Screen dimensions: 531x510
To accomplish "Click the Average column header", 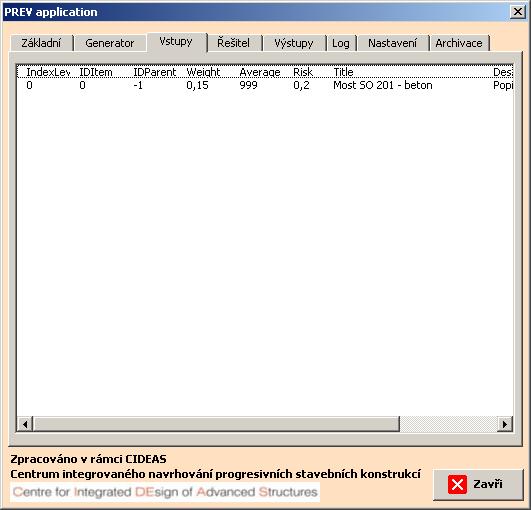I will click(260, 72).
